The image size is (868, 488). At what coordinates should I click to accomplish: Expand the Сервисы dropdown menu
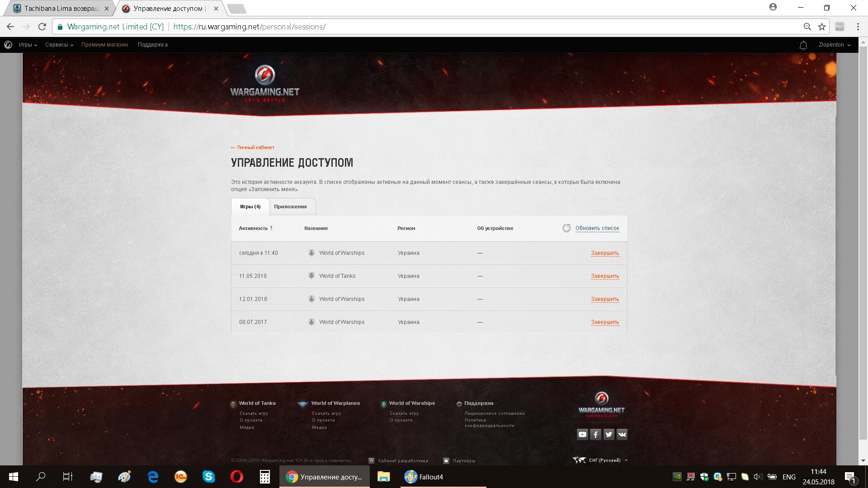click(x=59, y=45)
